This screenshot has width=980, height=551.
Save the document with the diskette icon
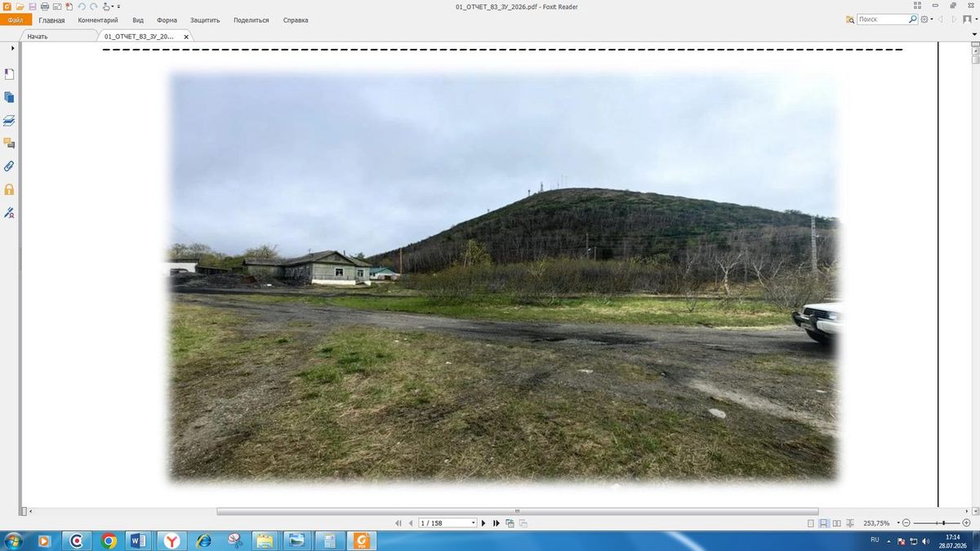(x=33, y=6)
